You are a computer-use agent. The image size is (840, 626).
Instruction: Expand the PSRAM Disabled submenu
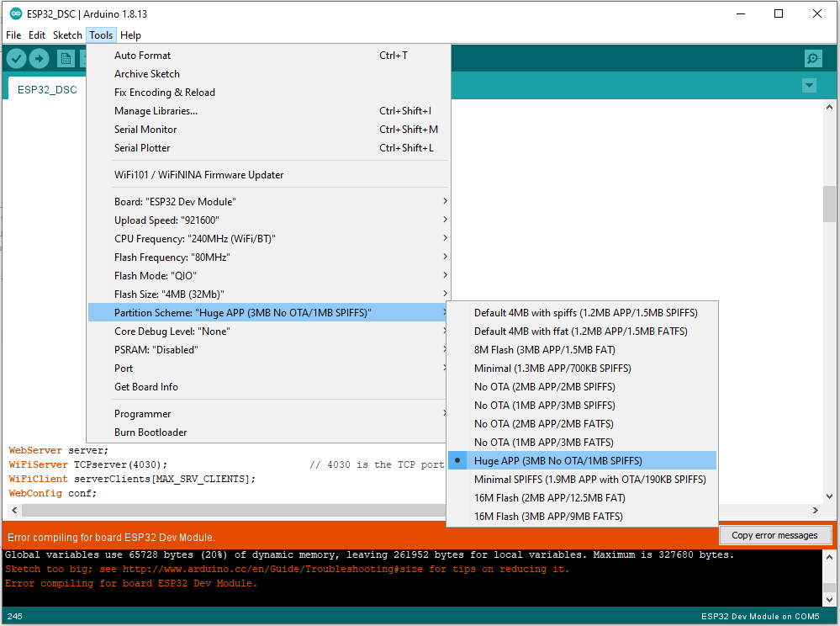(268, 349)
